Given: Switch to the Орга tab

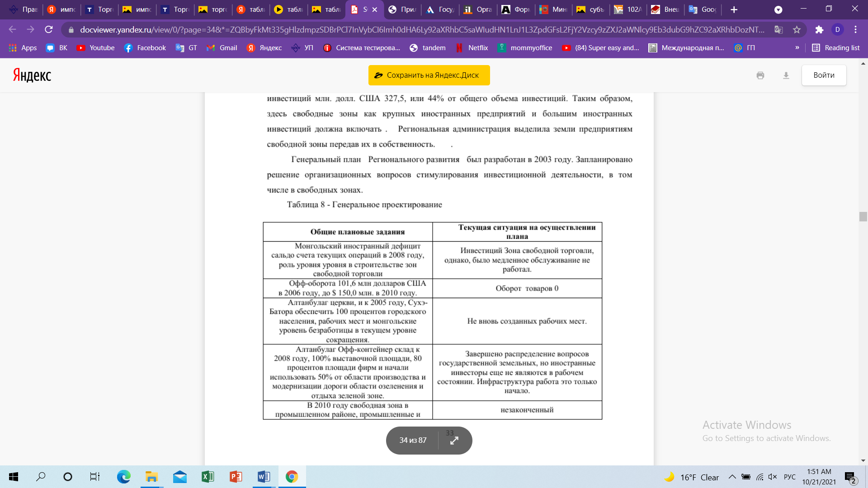Looking at the screenshot, I should pos(478,9).
